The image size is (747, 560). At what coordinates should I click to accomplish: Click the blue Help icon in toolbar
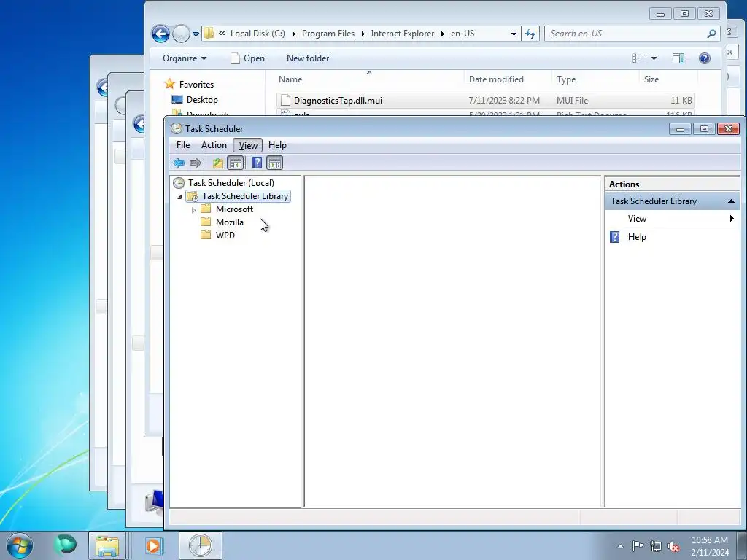click(x=257, y=163)
